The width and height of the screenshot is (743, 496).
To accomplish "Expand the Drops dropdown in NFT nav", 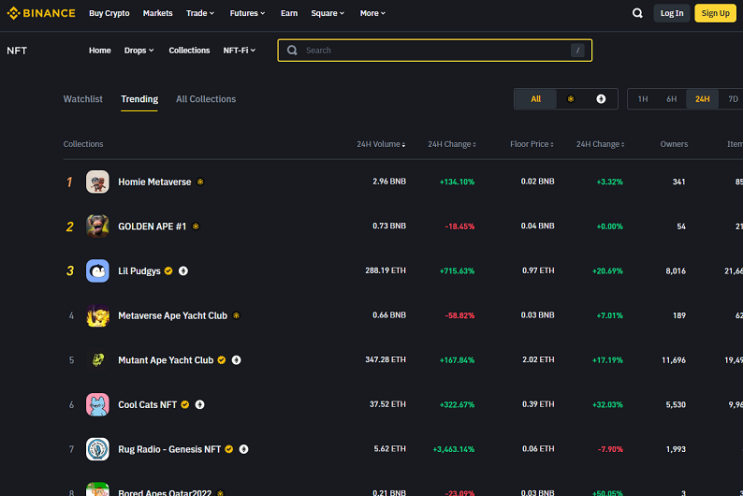I will tap(139, 50).
